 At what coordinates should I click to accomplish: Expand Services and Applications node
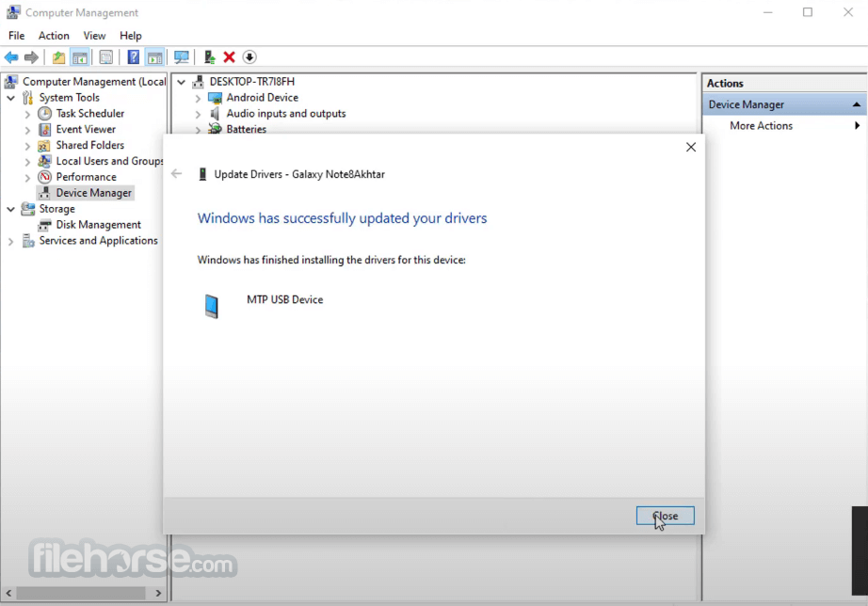coord(10,241)
